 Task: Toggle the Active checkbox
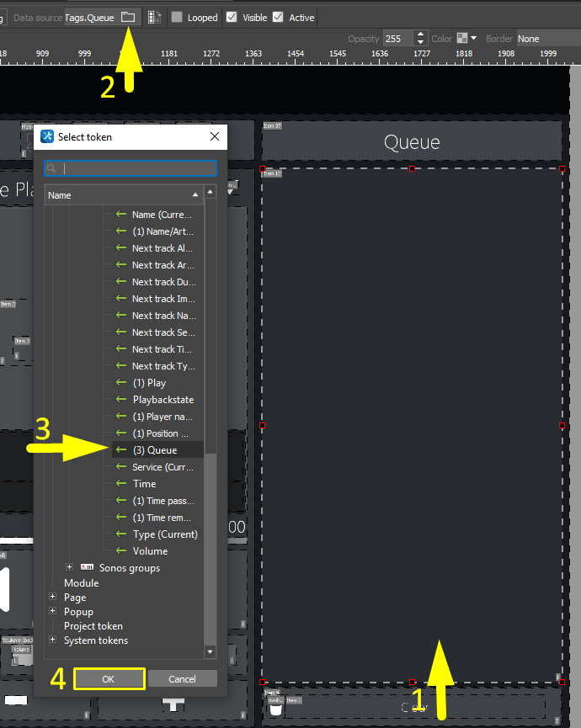point(278,17)
